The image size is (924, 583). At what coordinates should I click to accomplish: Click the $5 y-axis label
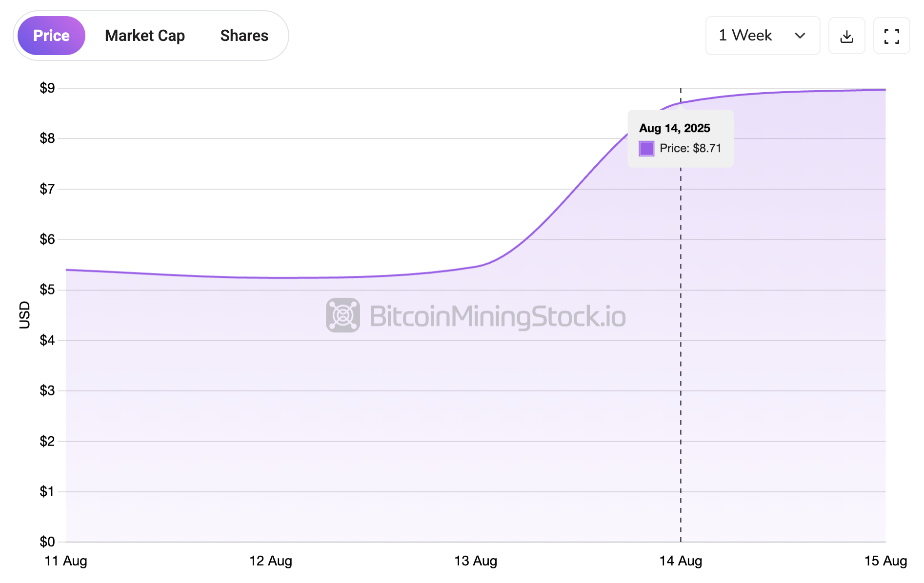(47, 290)
